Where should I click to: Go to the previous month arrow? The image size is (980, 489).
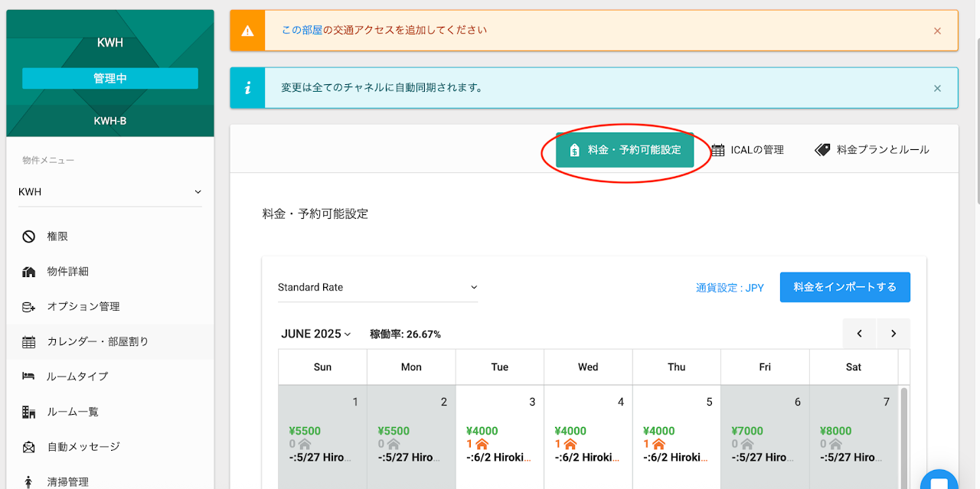(x=860, y=334)
